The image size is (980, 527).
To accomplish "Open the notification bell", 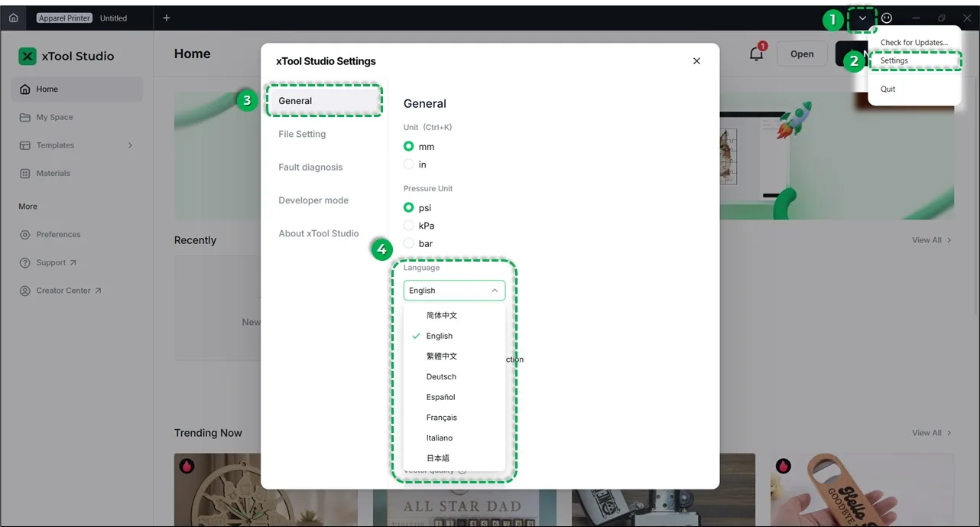I will point(757,54).
